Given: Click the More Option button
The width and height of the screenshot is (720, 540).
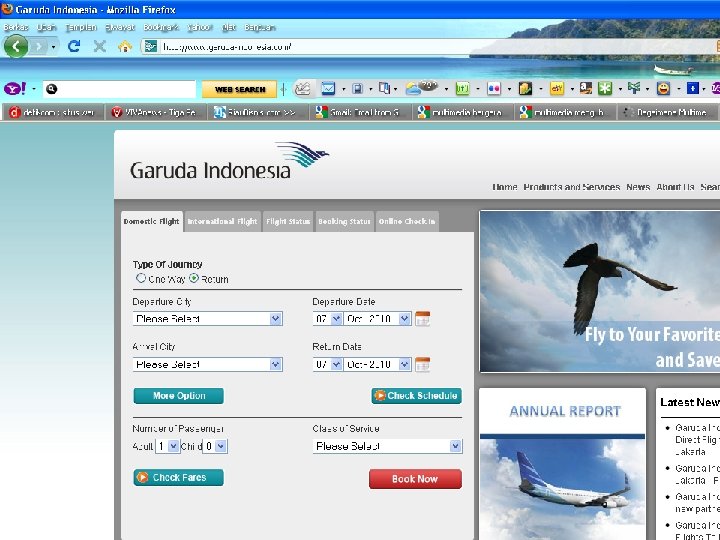Looking at the screenshot, I should click(x=179, y=396).
